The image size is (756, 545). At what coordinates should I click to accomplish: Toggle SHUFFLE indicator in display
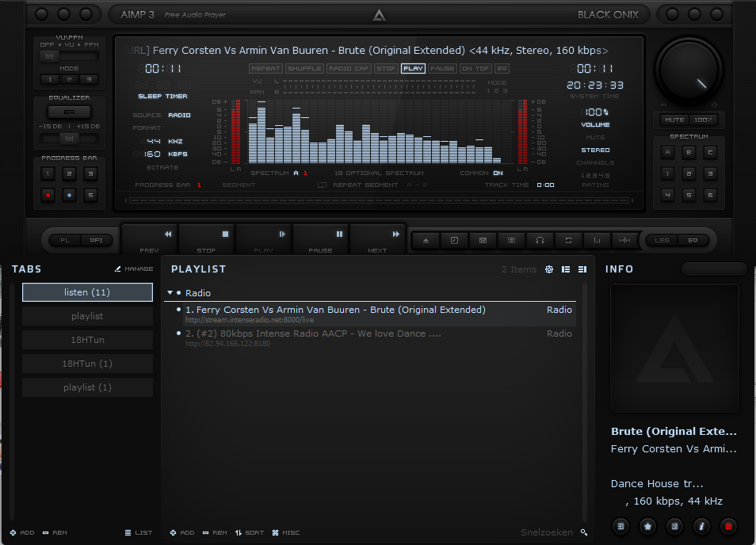pyautogui.click(x=305, y=68)
